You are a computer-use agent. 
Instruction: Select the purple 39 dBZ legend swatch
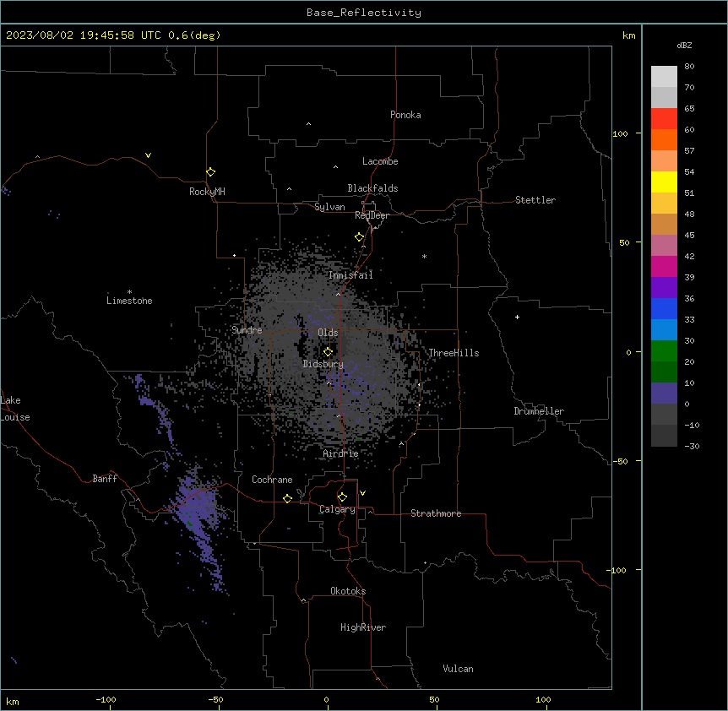click(x=664, y=288)
